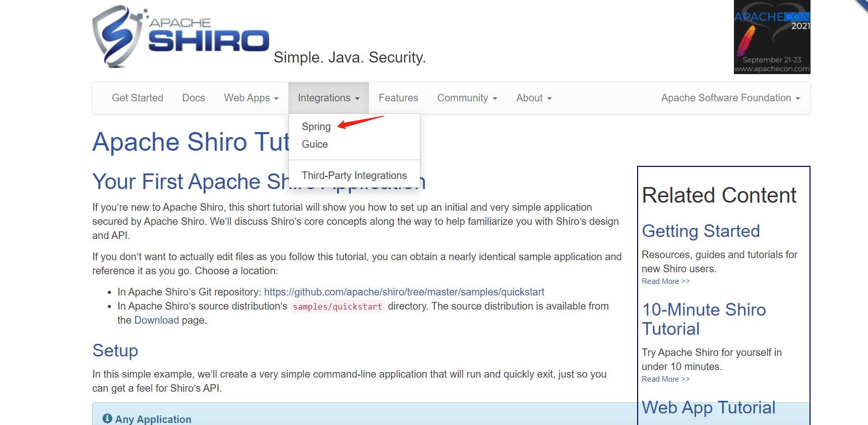Click the Setup section heading
This screenshot has width=868, height=425.
(115, 350)
